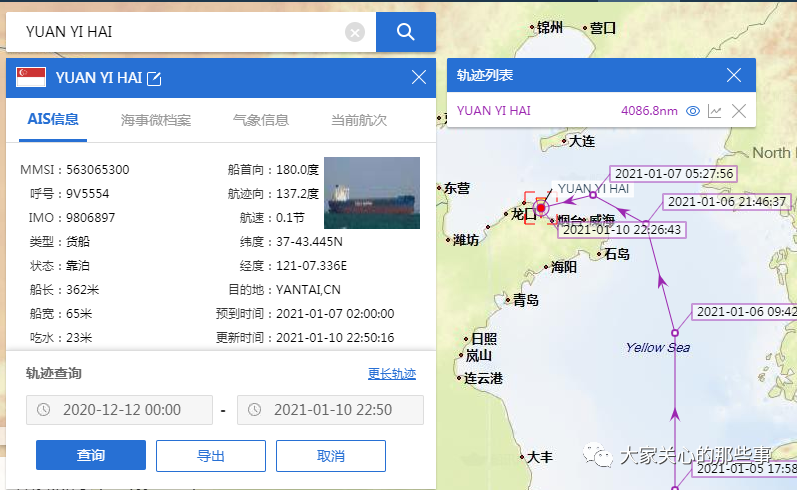
Task: Click the ETA value 2021-01-07 02:00:00
Action: coord(335,314)
